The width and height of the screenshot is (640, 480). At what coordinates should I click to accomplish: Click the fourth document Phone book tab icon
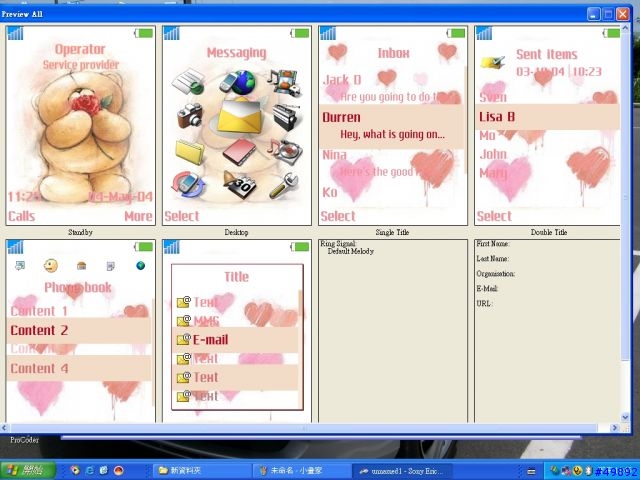coord(111,266)
